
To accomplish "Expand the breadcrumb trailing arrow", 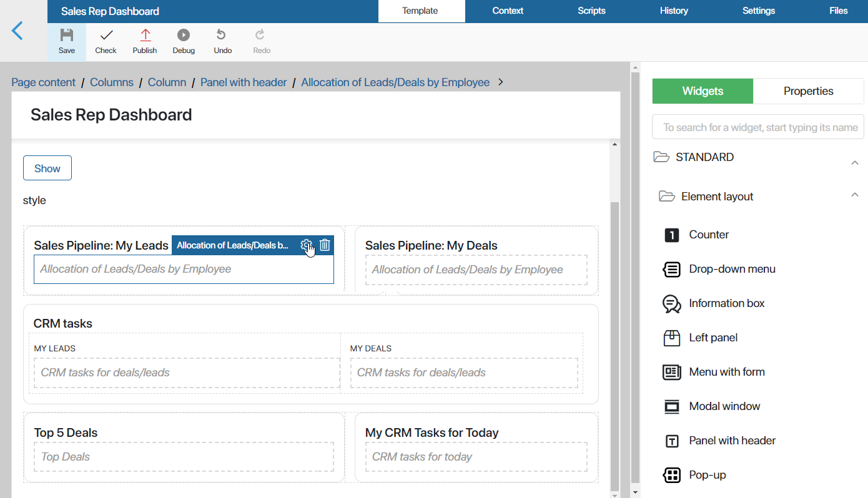I will [501, 82].
